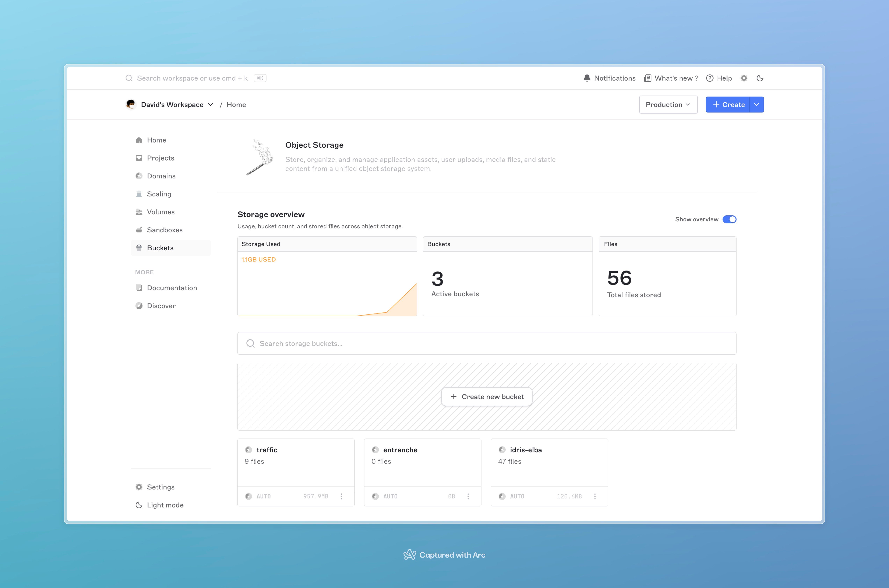
Task: Click the 1.1GB USED label
Action: [x=258, y=260]
